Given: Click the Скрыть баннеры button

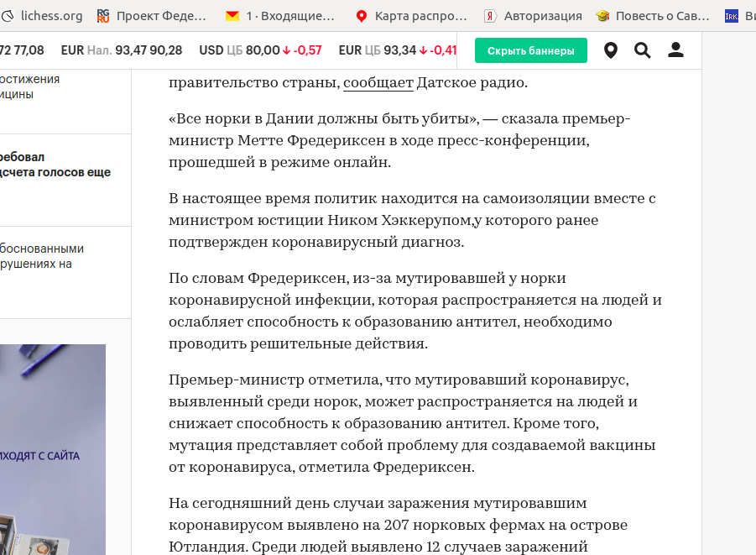Looking at the screenshot, I should pos(531,50).
